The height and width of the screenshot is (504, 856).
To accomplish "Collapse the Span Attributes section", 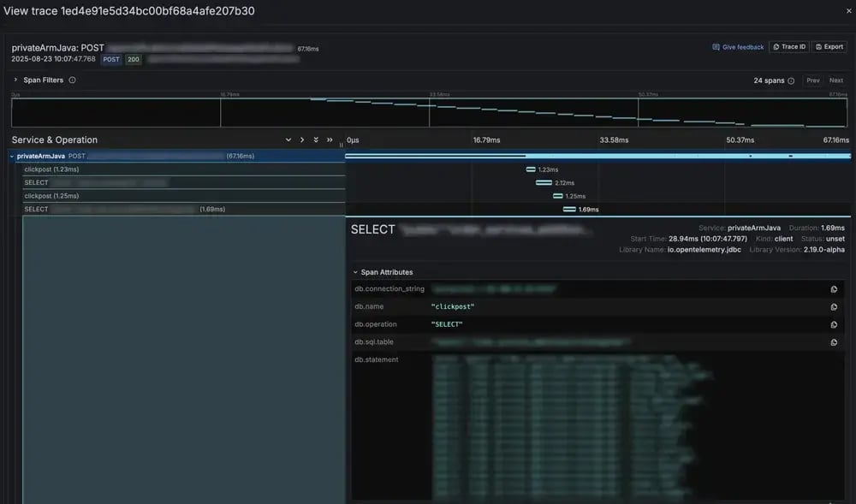I will 382,272.
